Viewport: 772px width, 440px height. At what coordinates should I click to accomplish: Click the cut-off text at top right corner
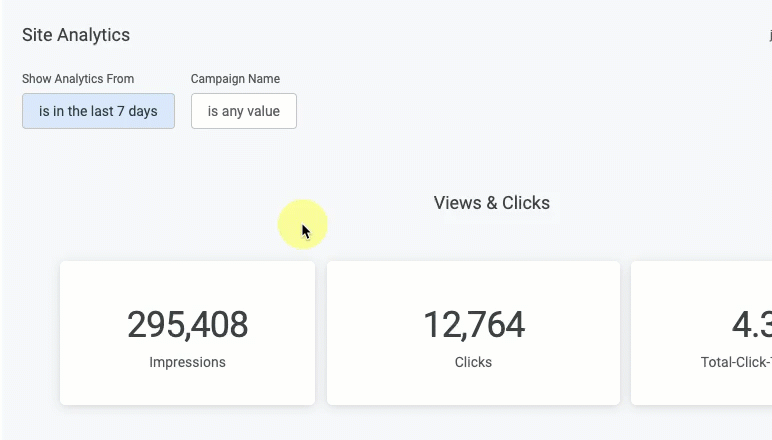click(770, 35)
